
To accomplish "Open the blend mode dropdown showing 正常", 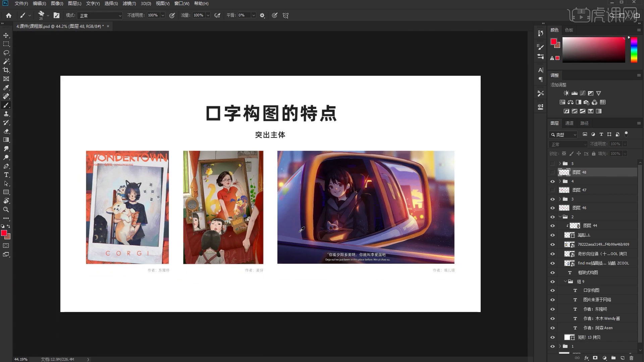I will [x=568, y=144].
